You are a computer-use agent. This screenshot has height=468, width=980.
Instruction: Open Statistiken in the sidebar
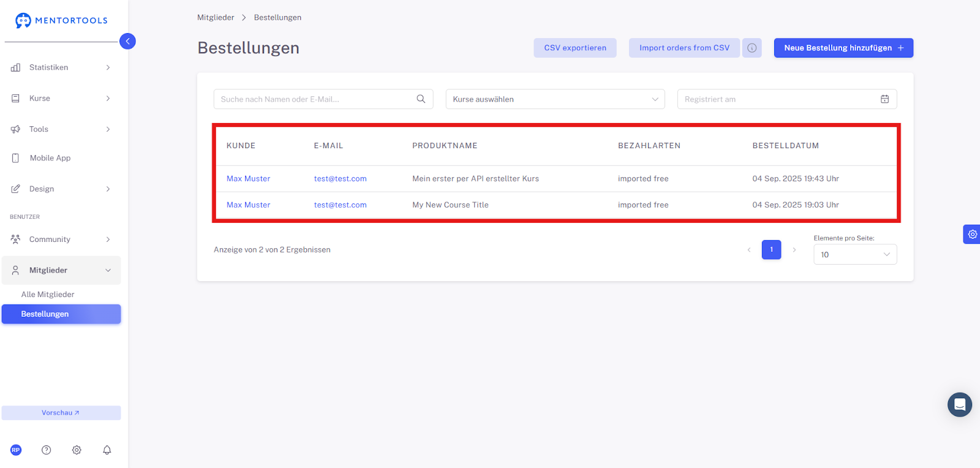61,67
